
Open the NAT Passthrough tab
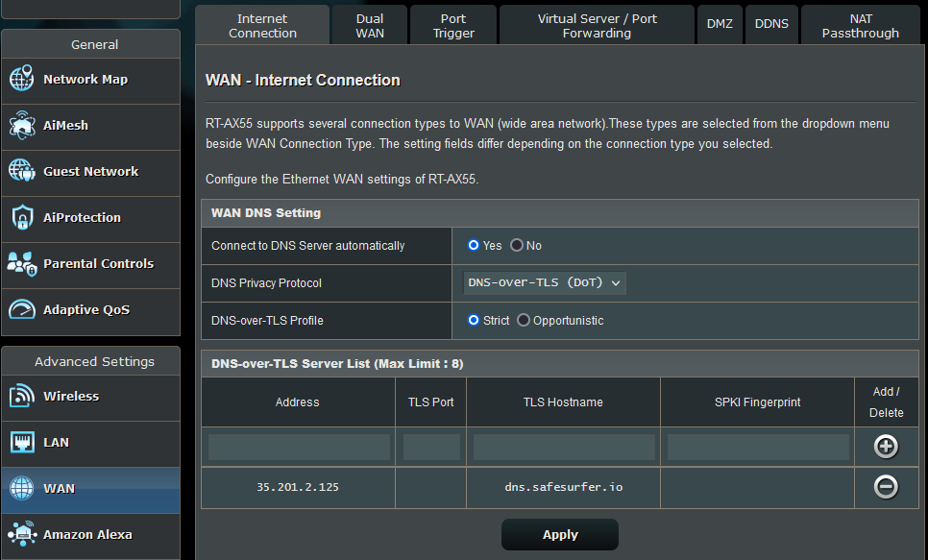861,25
